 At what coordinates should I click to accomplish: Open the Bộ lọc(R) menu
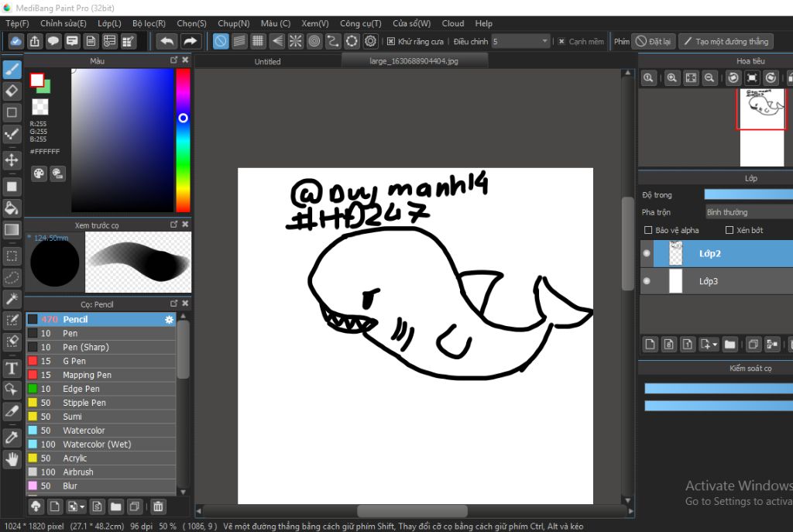point(149,23)
